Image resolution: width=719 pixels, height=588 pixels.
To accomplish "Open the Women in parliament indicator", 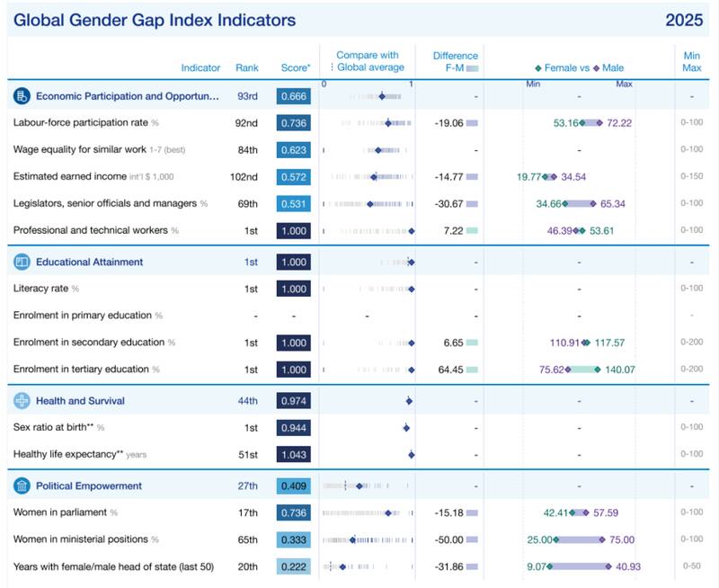I will [x=61, y=512].
